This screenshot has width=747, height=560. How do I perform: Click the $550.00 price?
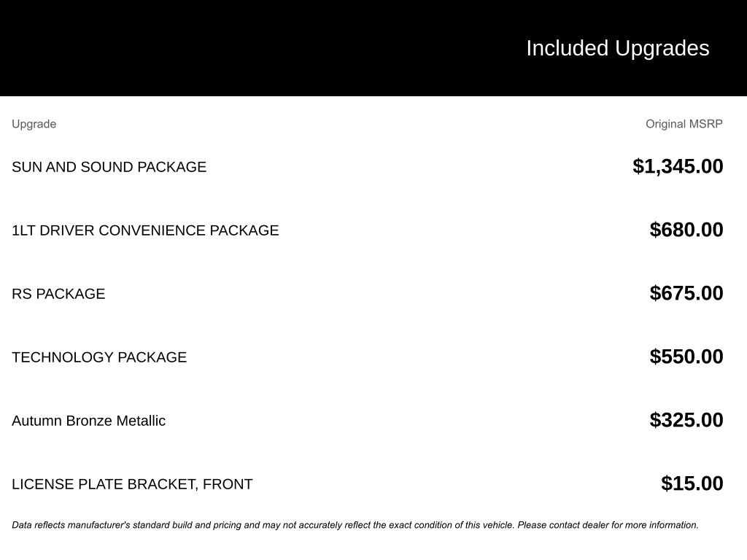(686, 357)
